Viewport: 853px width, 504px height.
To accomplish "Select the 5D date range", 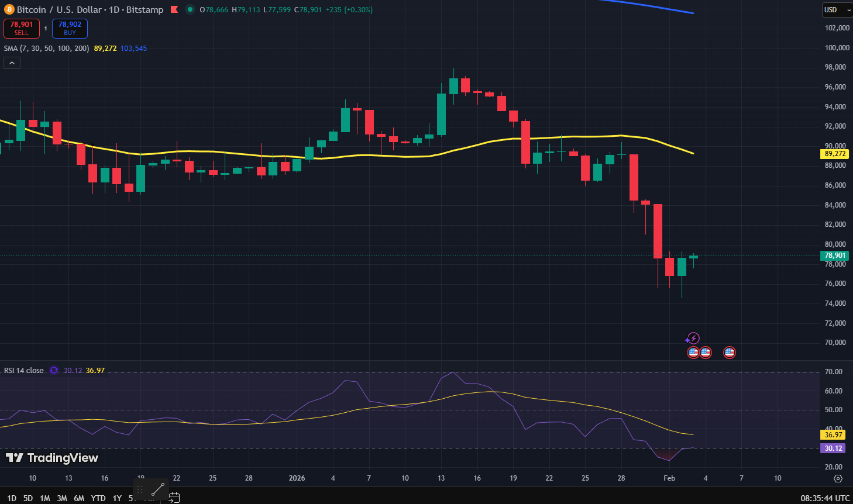I will tap(27, 498).
